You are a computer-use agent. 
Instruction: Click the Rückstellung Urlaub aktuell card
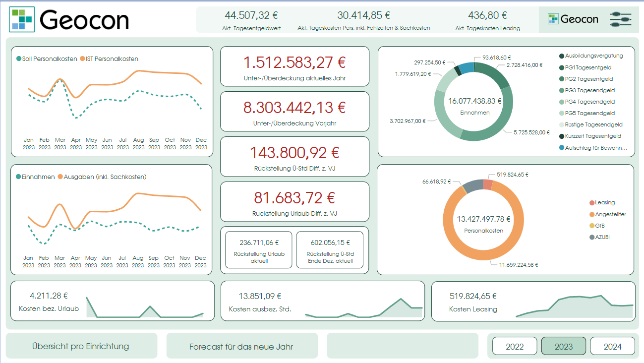(259, 249)
